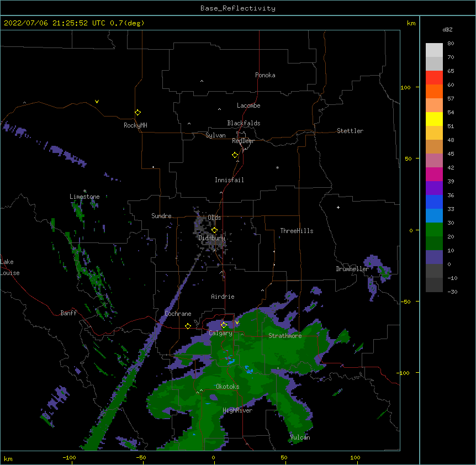476x465 pixels.
Task: Click the asterisk marker above Limestone label
Action: (x=85, y=191)
